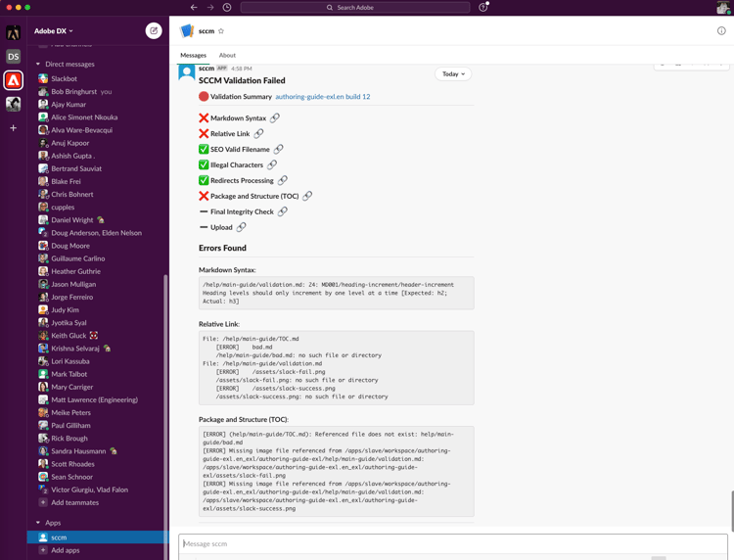
Task: Click the sccm channel header icon
Action: (x=187, y=31)
